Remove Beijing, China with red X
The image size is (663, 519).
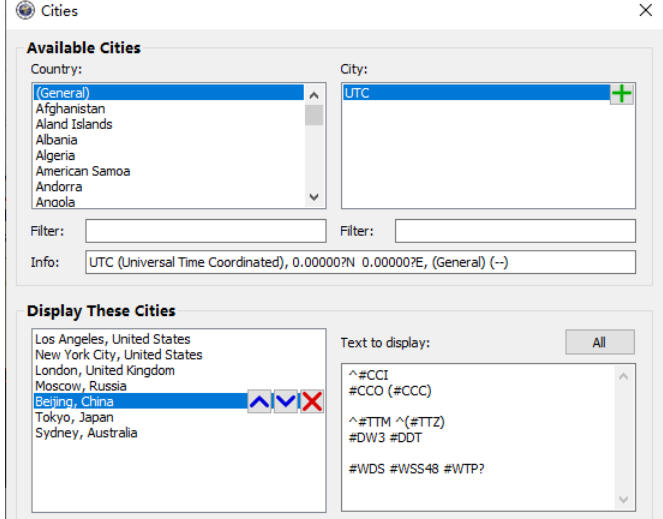pyautogui.click(x=312, y=401)
